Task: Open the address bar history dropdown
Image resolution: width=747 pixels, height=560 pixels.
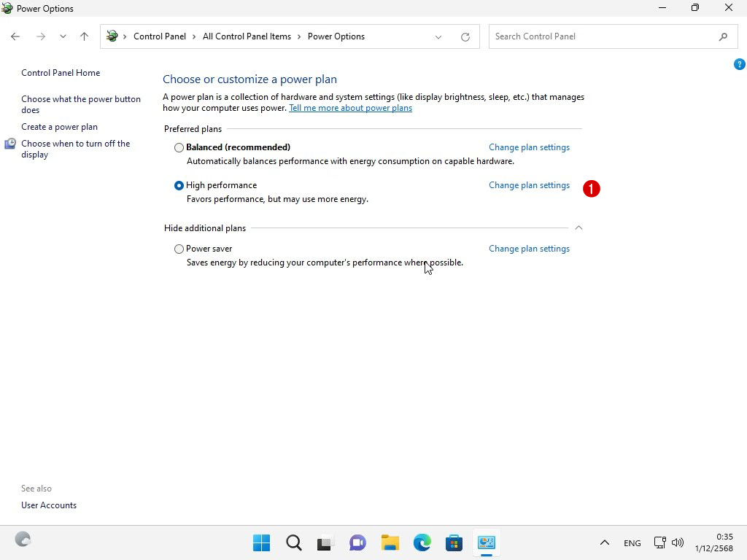Action: point(438,36)
